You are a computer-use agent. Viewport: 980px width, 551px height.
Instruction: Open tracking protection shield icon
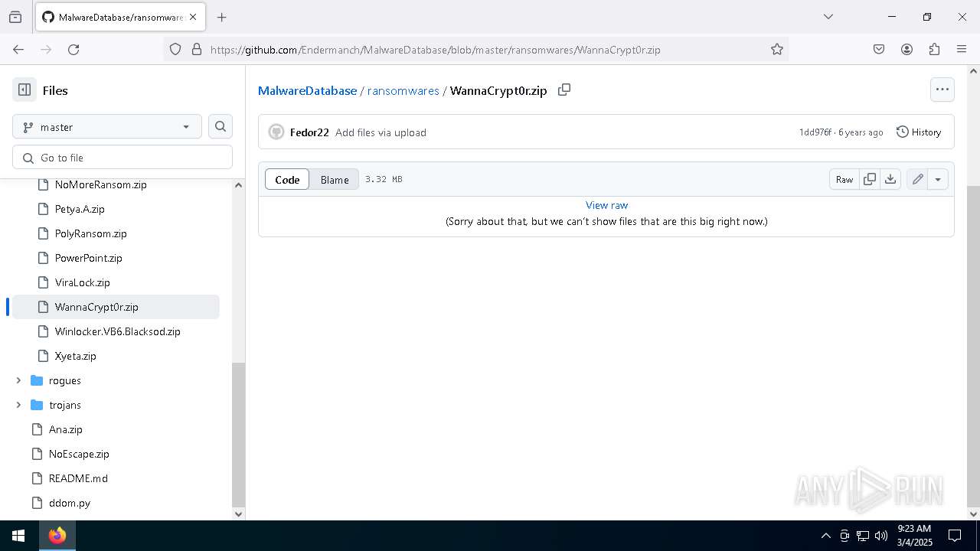coord(175,49)
